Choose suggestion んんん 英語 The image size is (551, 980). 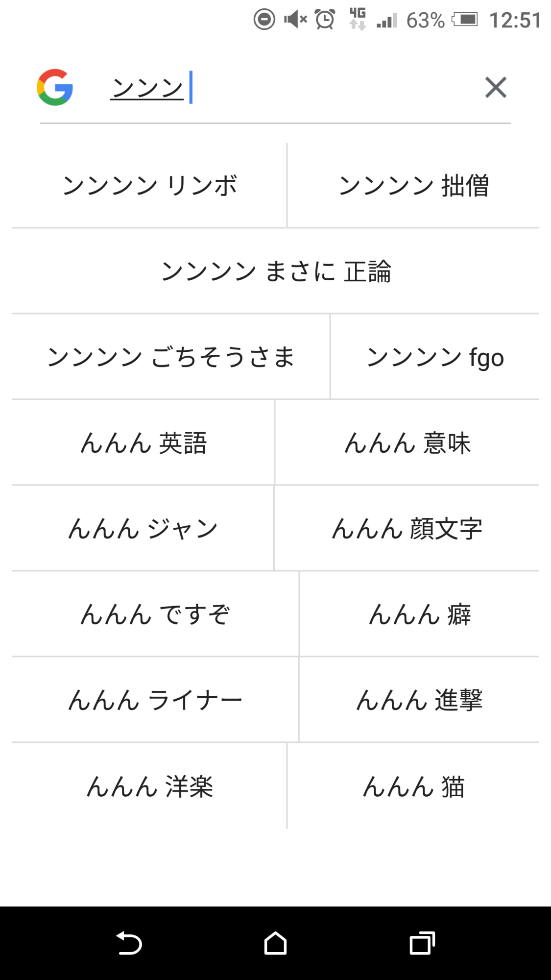[x=144, y=443]
